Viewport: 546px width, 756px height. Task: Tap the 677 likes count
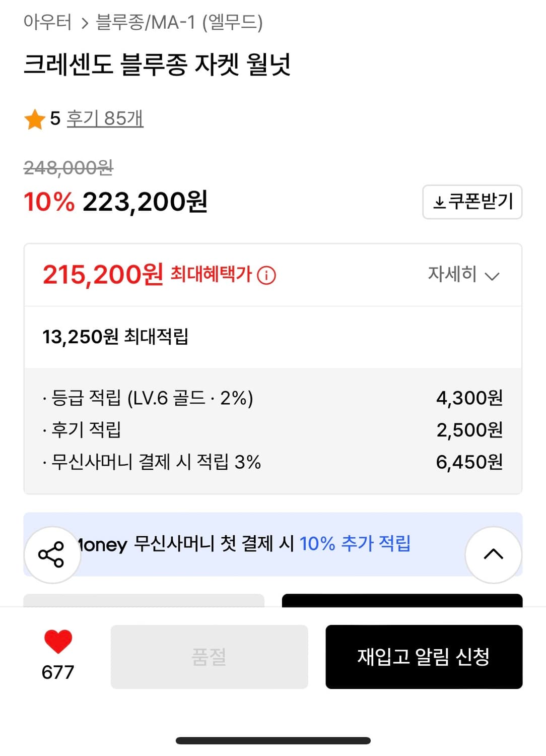click(58, 672)
